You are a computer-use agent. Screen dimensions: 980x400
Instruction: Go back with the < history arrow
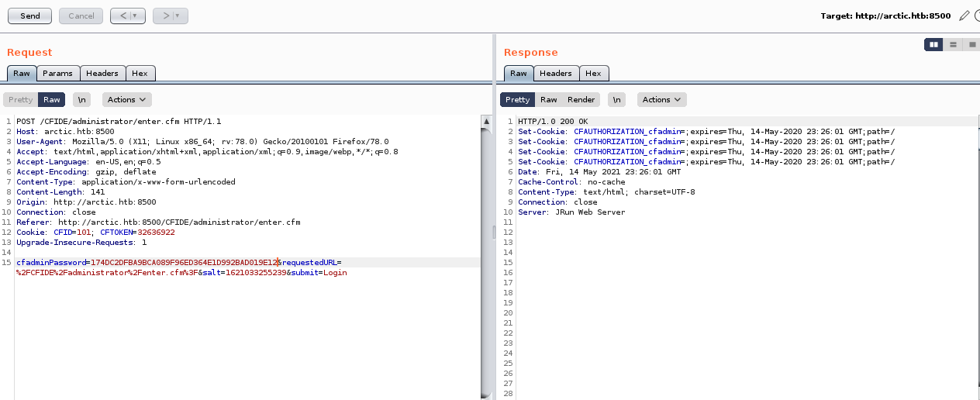tap(122, 16)
